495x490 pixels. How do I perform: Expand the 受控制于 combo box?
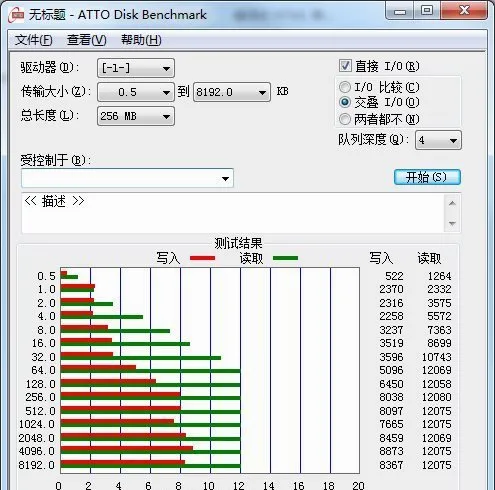127,178
